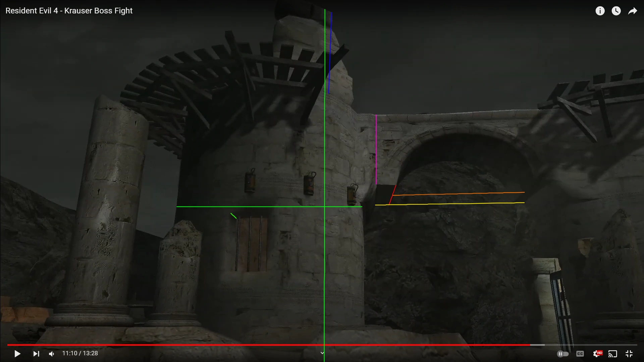
Task: Click the Resident Evil 4 video title
Action: point(69,11)
